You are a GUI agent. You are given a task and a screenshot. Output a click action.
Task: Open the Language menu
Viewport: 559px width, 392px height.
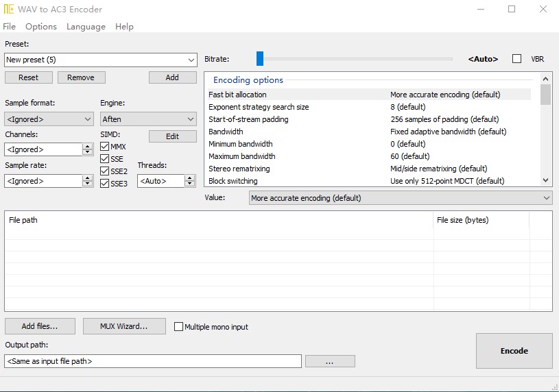click(x=86, y=26)
